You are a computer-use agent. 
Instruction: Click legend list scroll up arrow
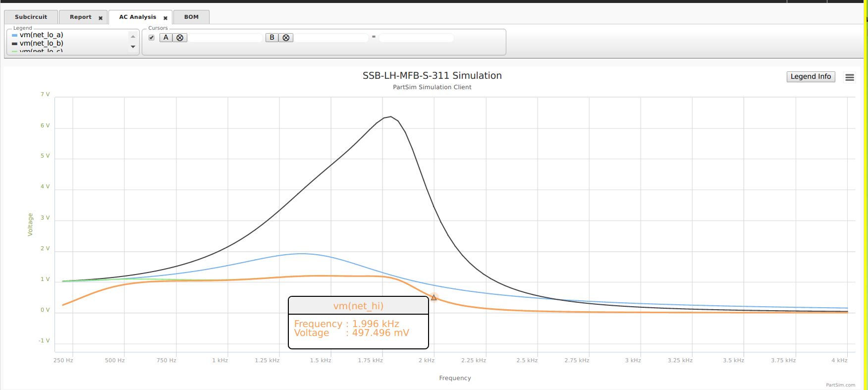[x=133, y=36]
